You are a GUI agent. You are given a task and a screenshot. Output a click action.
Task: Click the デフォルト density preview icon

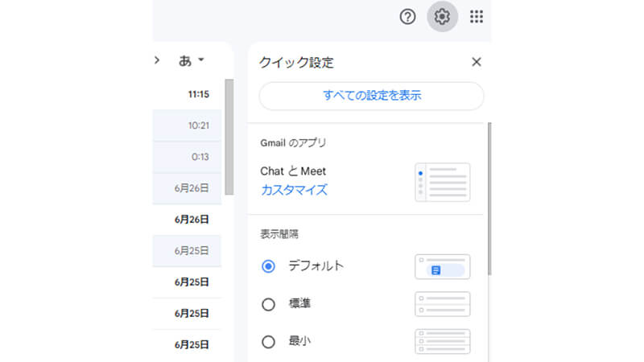tap(442, 266)
